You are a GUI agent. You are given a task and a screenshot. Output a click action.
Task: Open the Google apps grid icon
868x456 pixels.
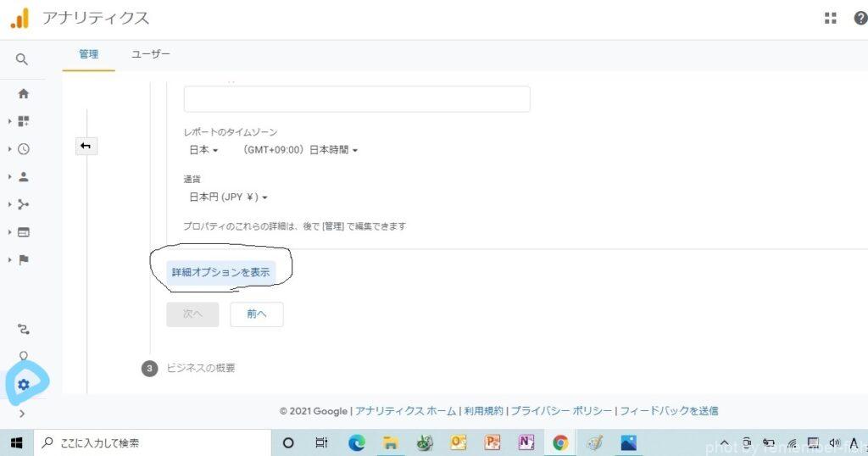831,19
